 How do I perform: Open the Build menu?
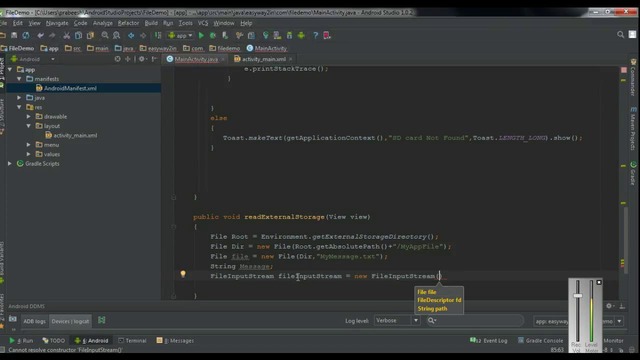tap(151, 23)
